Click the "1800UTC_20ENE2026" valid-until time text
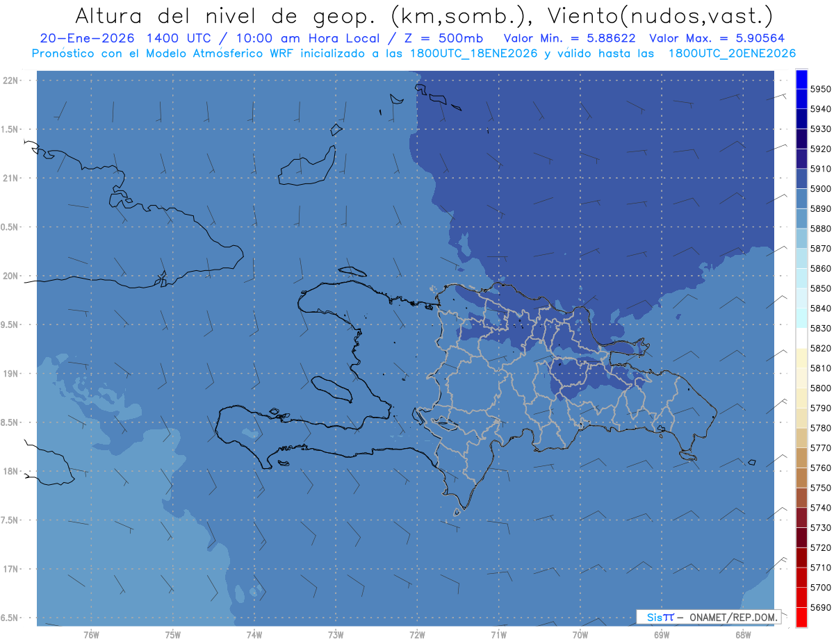This screenshot has height=644, width=834. pos(731,53)
